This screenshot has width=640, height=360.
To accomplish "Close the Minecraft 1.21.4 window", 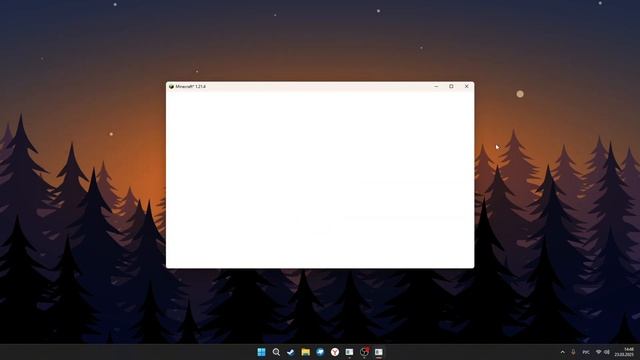I will 467,87.
